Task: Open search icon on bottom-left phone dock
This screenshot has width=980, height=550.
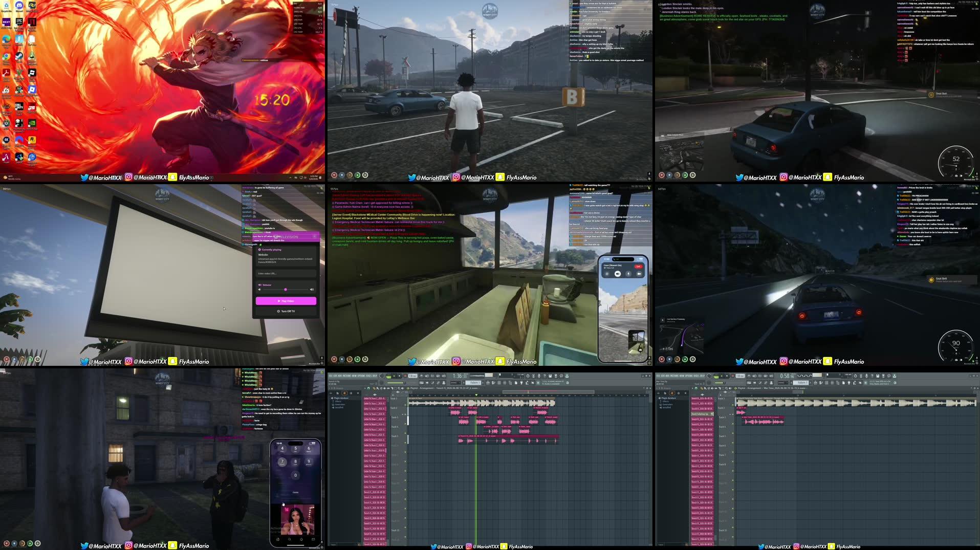Action: point(290,539)
